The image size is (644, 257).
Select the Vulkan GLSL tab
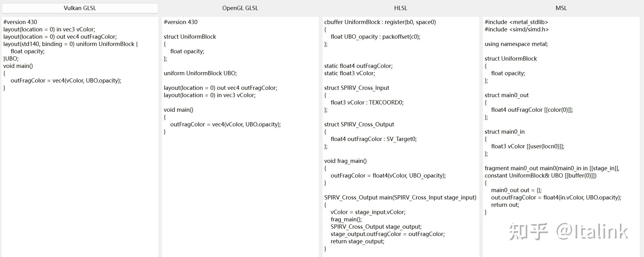(80, 8)
